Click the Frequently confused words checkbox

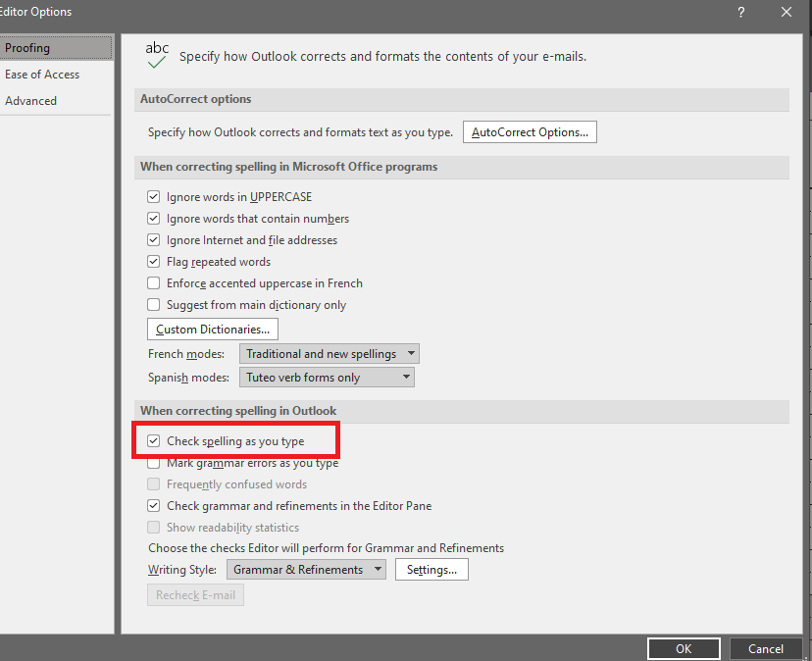(153, 484)
